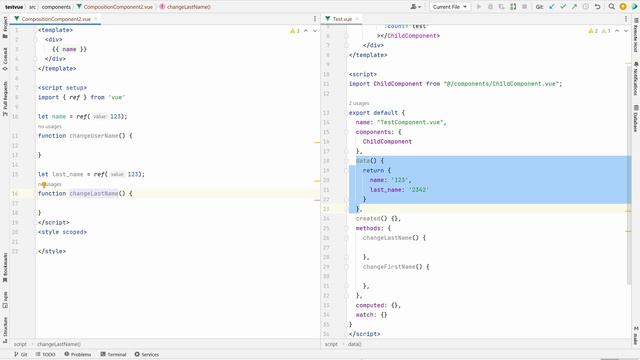640x360 pixels.
Task: Run the current file with play icon
Action: click(479, 7)
